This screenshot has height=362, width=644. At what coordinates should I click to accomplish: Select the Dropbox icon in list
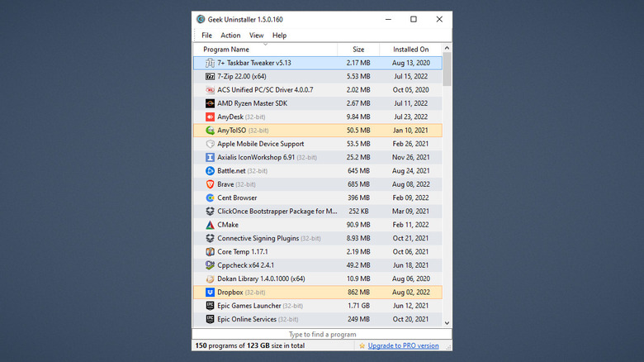(210, 293)
